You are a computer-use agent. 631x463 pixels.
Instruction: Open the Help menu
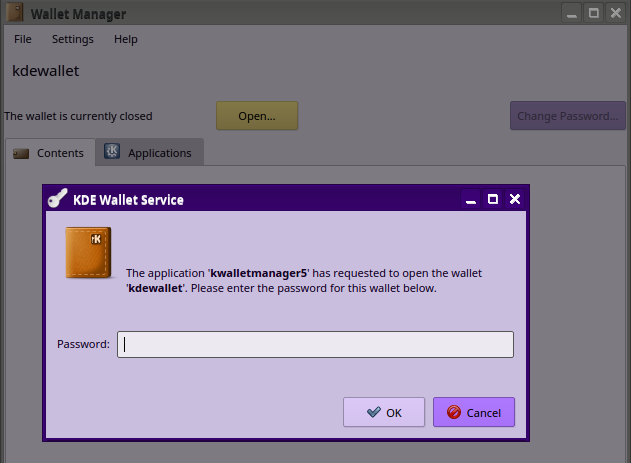(126, 39)
